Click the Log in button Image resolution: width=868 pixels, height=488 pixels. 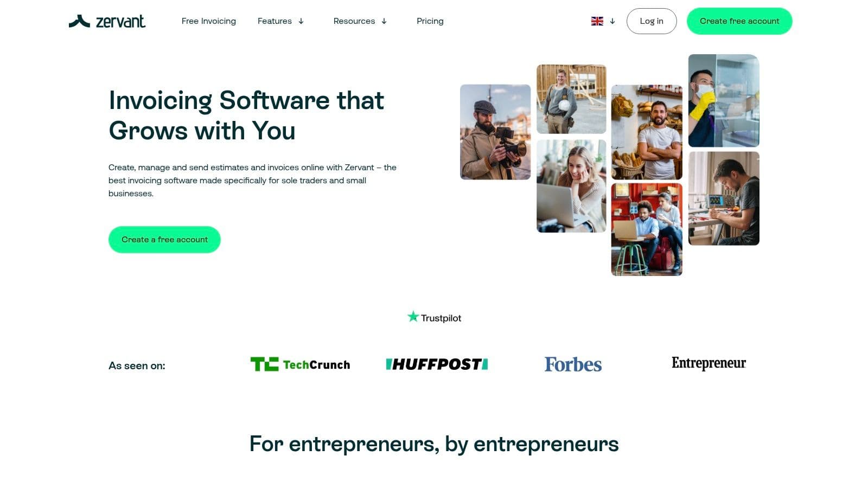[x=652, y=21]
